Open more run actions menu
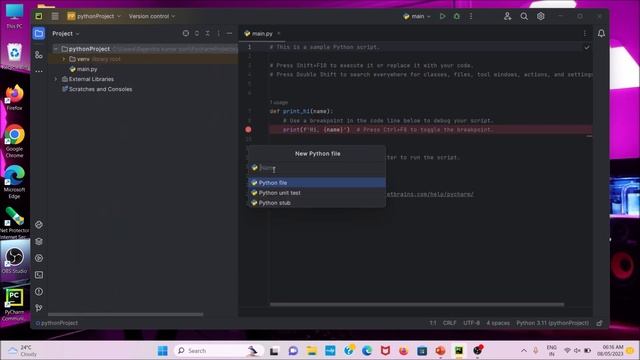The image size is (640, 360). click(x=471, y=16)
